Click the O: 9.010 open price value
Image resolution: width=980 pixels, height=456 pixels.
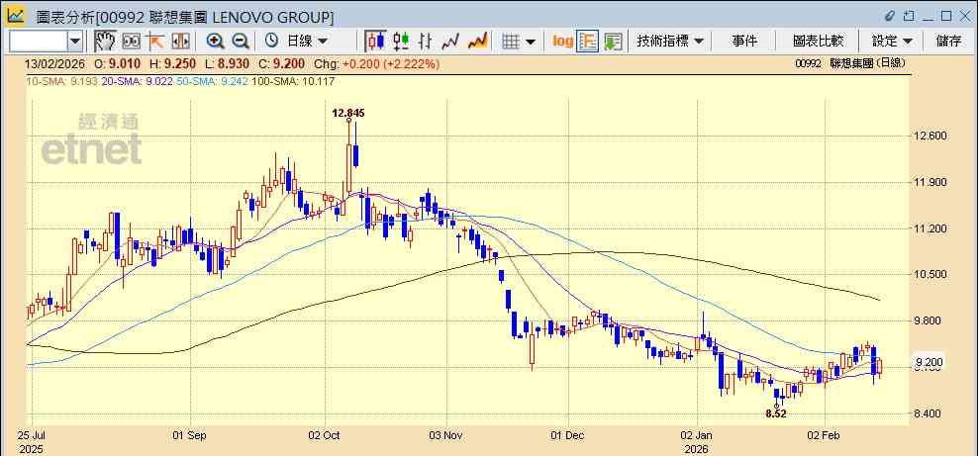click(117, 63)
